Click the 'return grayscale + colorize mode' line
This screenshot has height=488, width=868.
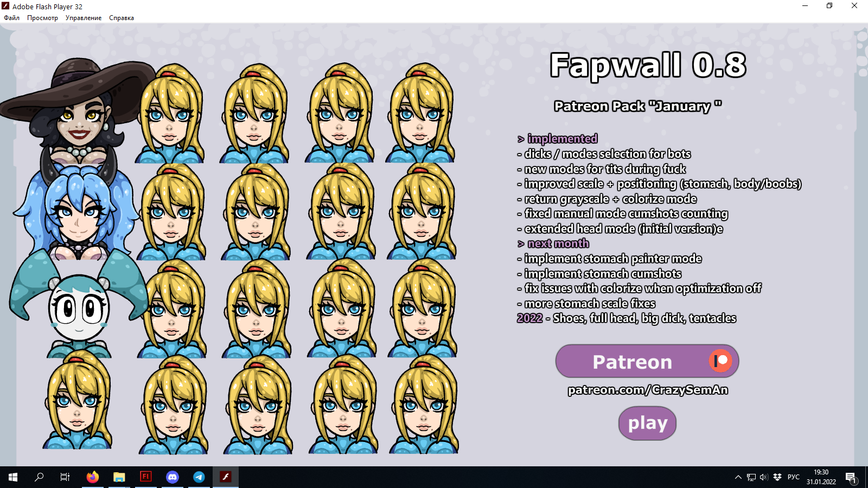click(607, 199)
